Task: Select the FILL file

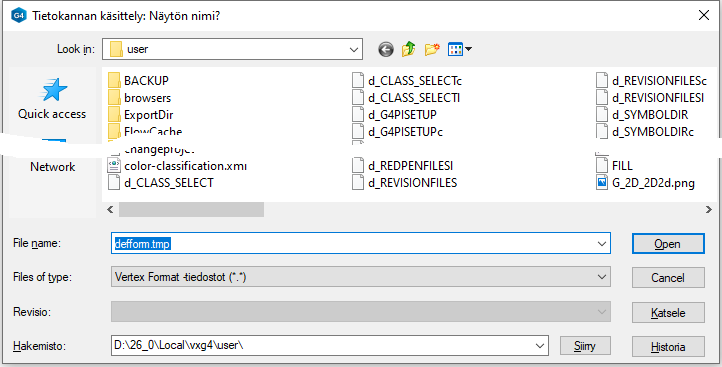Action: pyautogui.click(x=614, y=165)
